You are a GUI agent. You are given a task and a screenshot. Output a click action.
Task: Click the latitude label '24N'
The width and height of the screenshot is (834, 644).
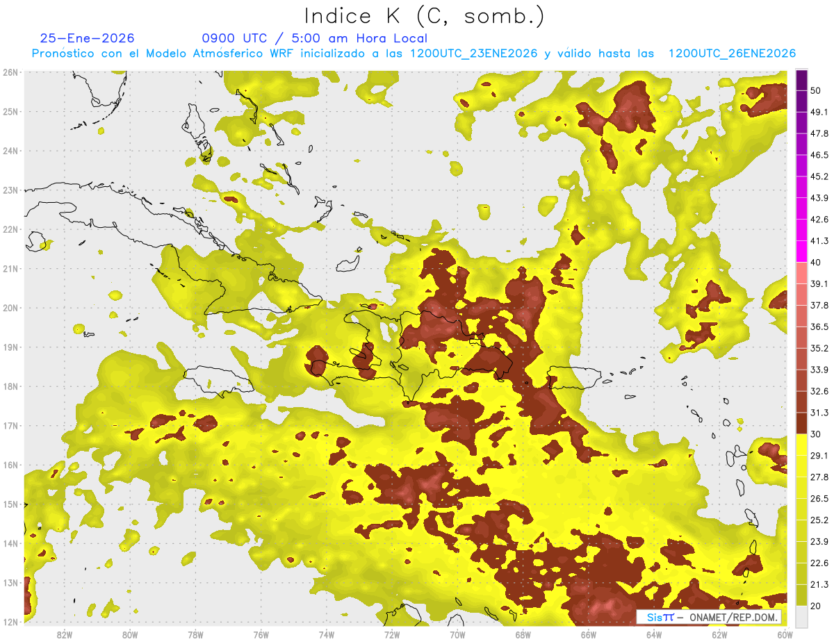coord(10,151)
